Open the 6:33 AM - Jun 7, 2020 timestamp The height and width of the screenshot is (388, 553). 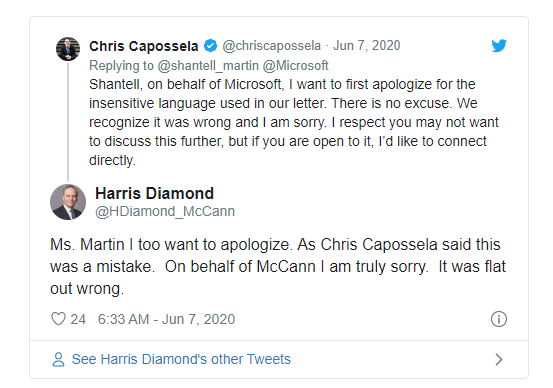click(166, 319)
